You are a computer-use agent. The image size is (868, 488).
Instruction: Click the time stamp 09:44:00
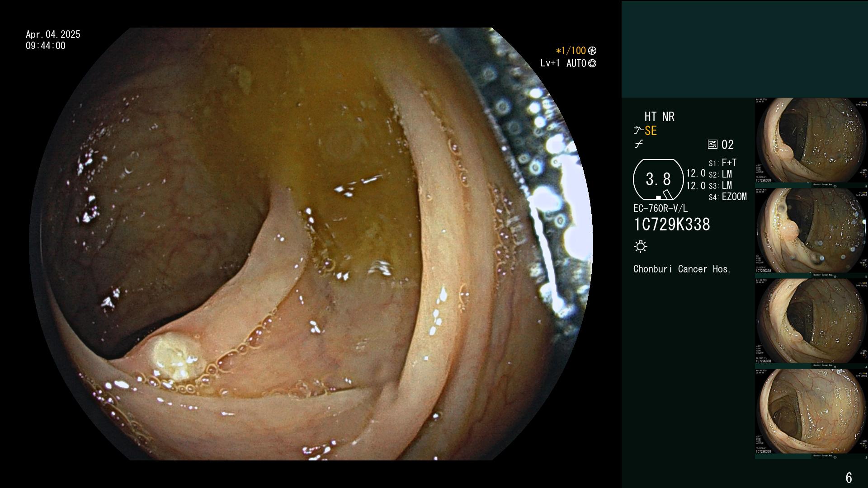pyautogui.click(x=46, y=46)
